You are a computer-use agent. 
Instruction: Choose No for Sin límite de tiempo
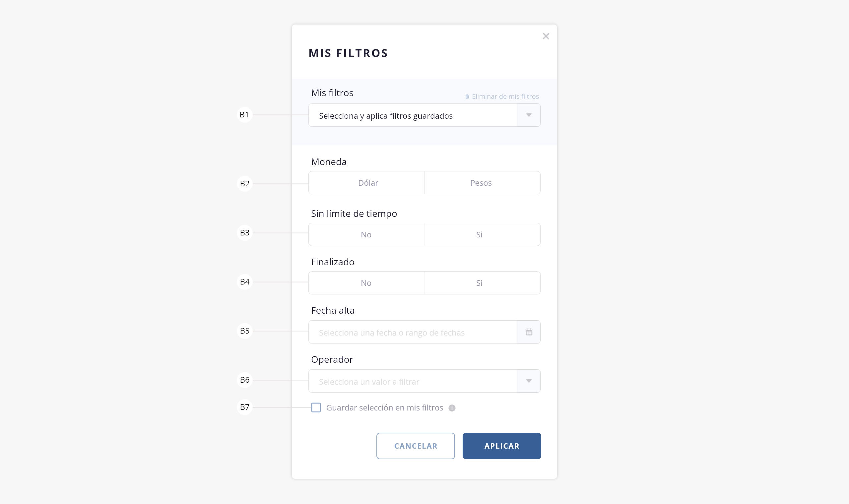366,234
